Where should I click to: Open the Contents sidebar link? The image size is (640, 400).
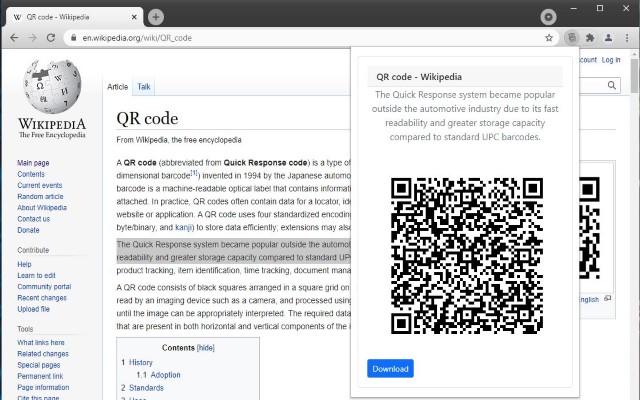point(31,174)
